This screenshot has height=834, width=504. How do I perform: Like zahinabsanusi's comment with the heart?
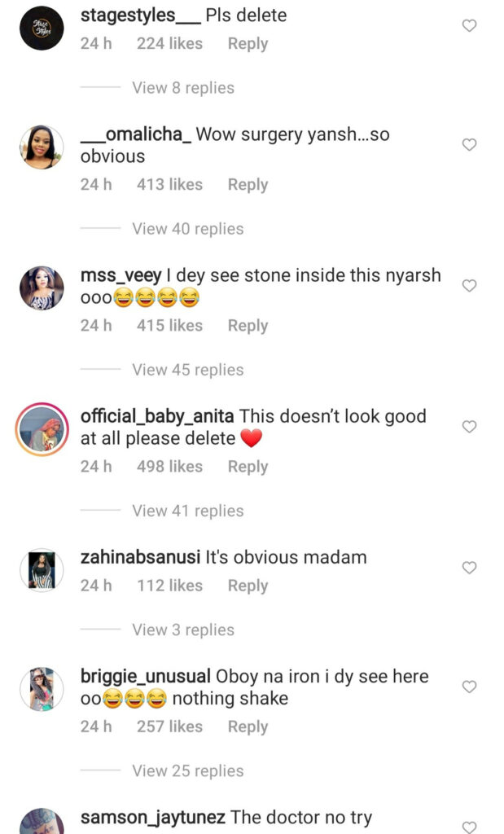(469, 568)
